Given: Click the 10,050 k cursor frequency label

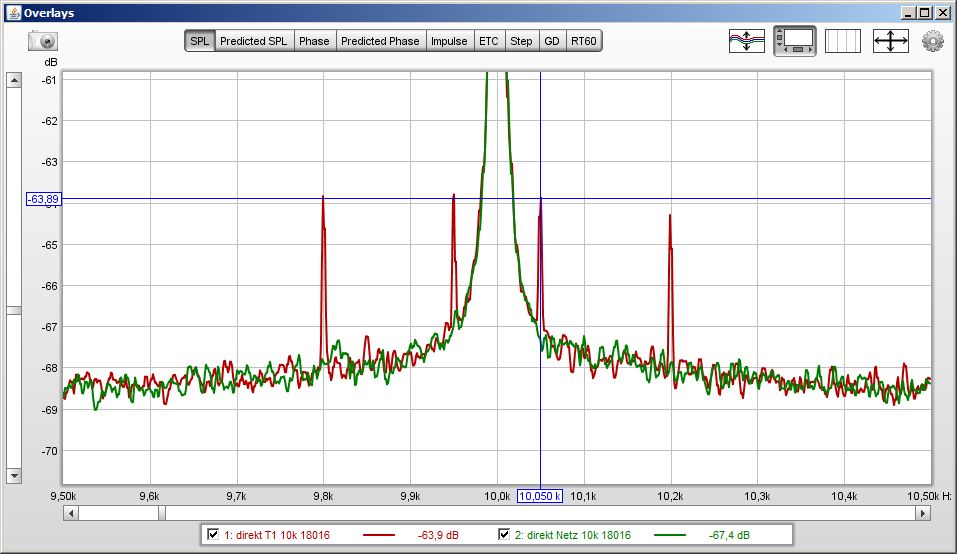Looking at the screenshot, I should 540,496.
